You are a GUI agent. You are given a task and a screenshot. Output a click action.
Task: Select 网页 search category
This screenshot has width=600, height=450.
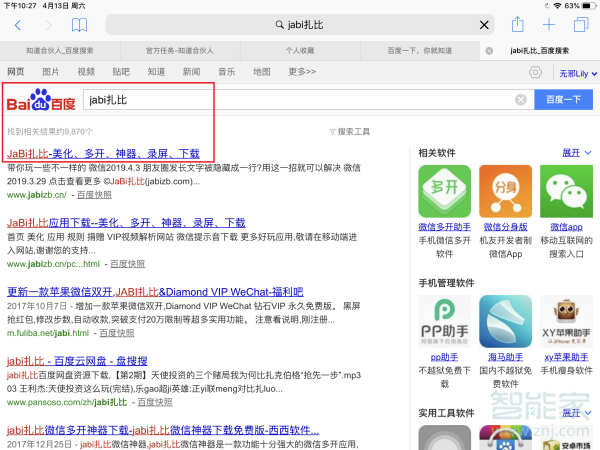coord(16,72)
